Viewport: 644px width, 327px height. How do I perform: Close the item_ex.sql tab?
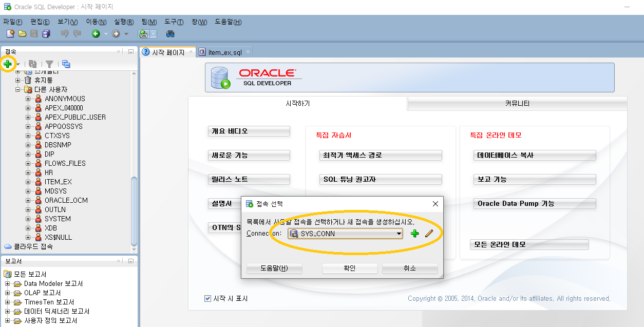click(248, 52)
